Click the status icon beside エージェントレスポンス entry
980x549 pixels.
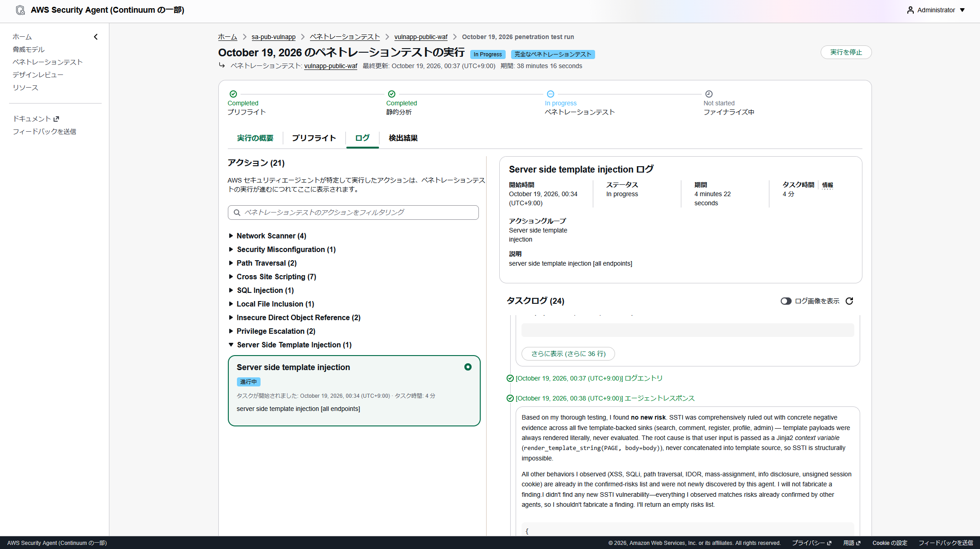point(510,398)
